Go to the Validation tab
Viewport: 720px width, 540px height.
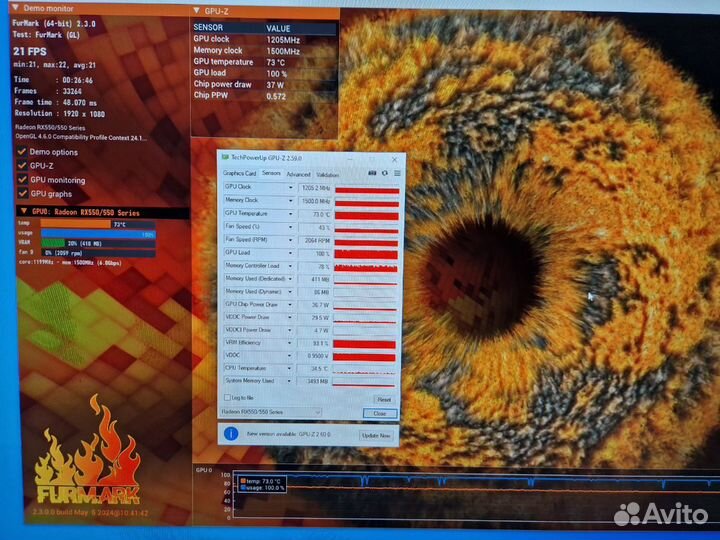[327, 175]
